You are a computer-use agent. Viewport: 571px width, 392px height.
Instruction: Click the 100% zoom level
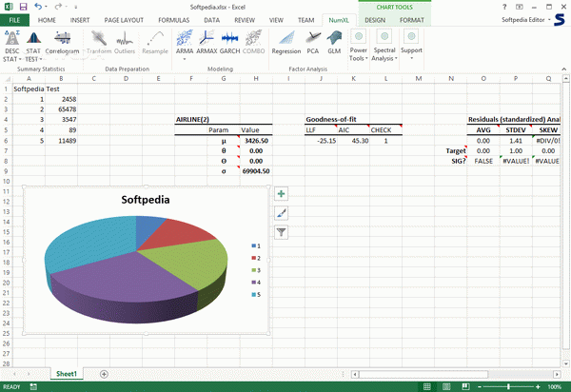[x=555, y=386]
